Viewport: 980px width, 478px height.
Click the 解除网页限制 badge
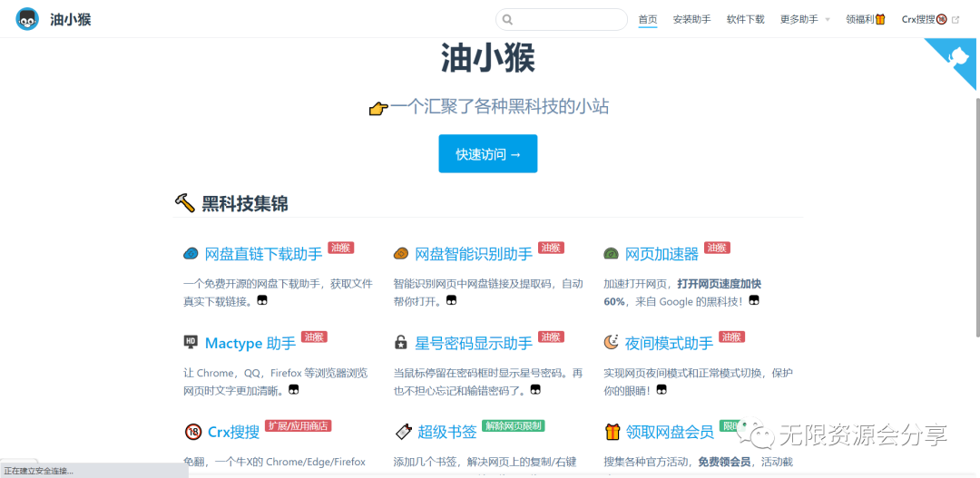pyautogui.click(x=514, y=425)
